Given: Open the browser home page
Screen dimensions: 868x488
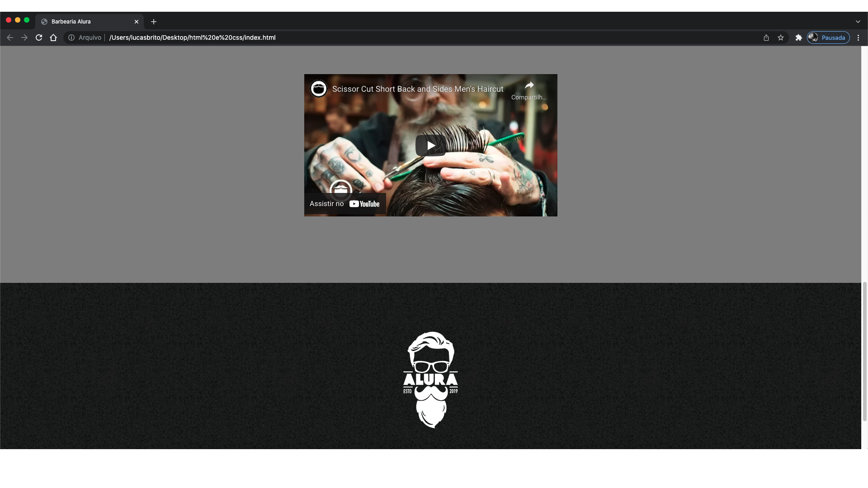Looking at the screenshot, I should (x=53, y=38).
